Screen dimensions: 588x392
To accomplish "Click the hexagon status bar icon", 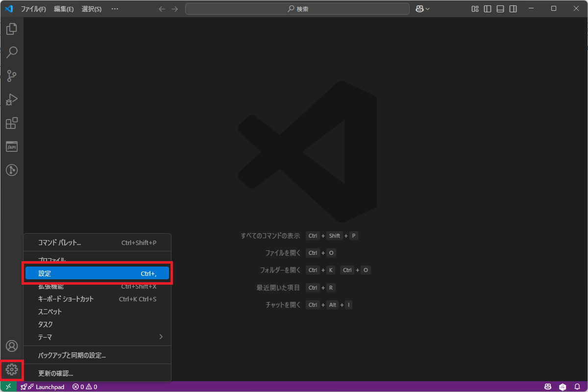I will pos(563,387).
